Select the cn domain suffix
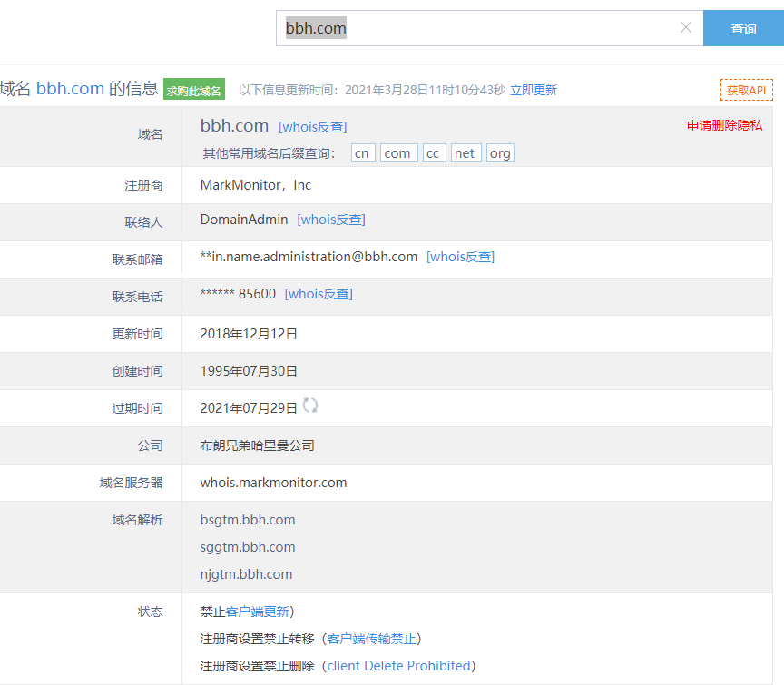The image size is (784, 685). tap(362, 153)
